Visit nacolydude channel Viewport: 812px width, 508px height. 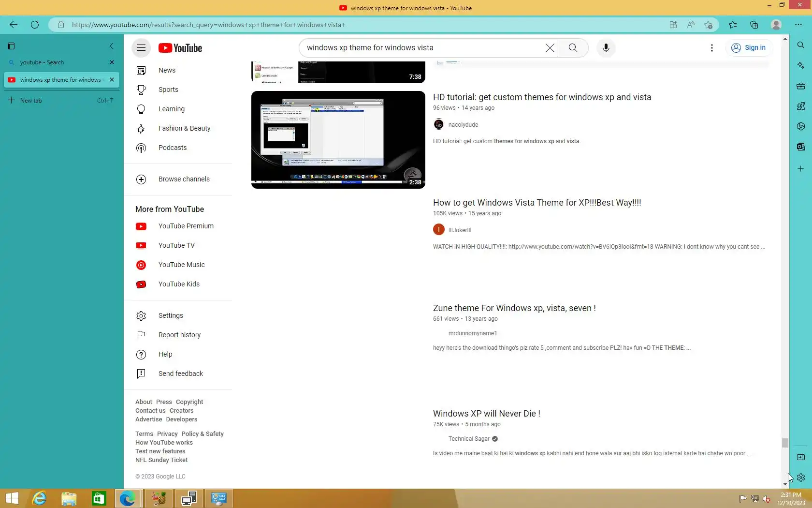coord(463,125)
